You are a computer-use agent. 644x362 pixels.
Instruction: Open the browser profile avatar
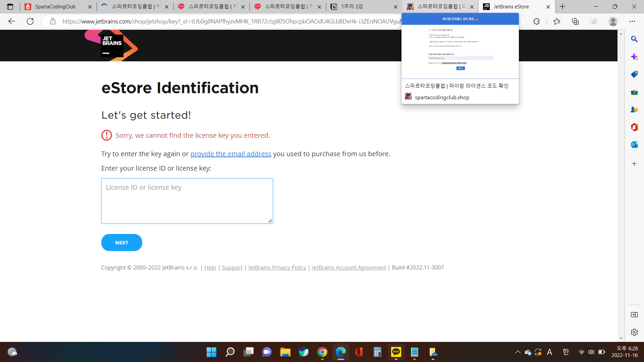click(x=613, y=21)
